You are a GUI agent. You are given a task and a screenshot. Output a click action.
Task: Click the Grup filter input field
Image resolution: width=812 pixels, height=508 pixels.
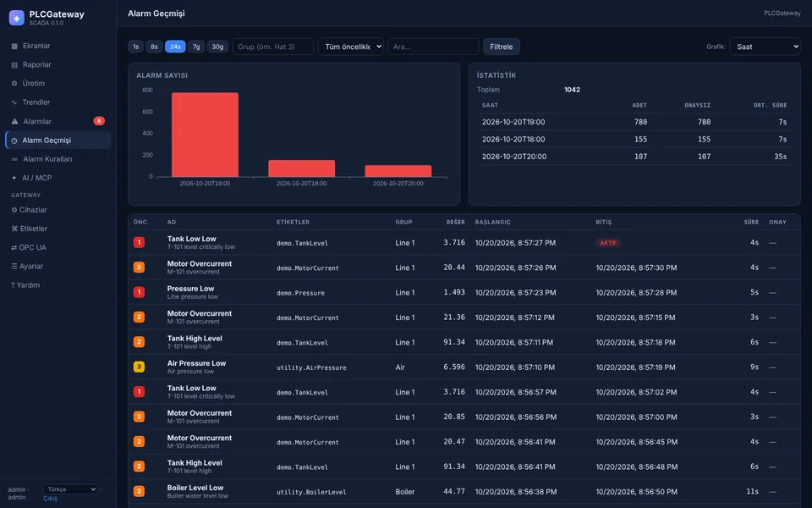tap(273, 47)
